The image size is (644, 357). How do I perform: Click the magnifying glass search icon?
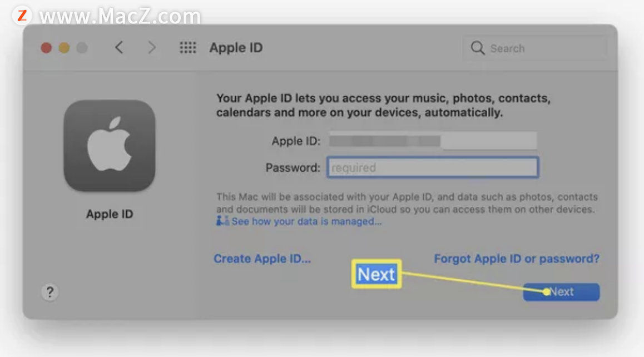point(477,48)
